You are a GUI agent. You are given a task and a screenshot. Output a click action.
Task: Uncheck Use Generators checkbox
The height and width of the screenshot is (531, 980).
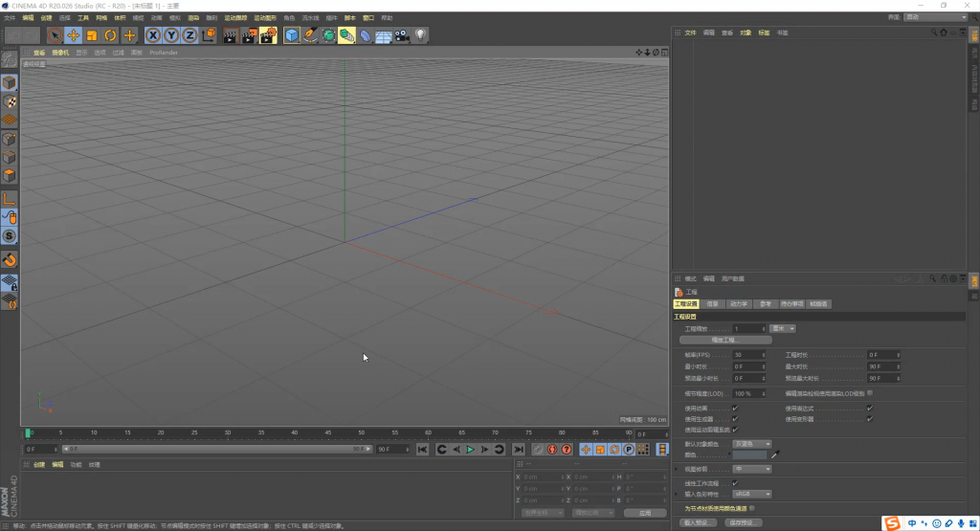(735, 418)
